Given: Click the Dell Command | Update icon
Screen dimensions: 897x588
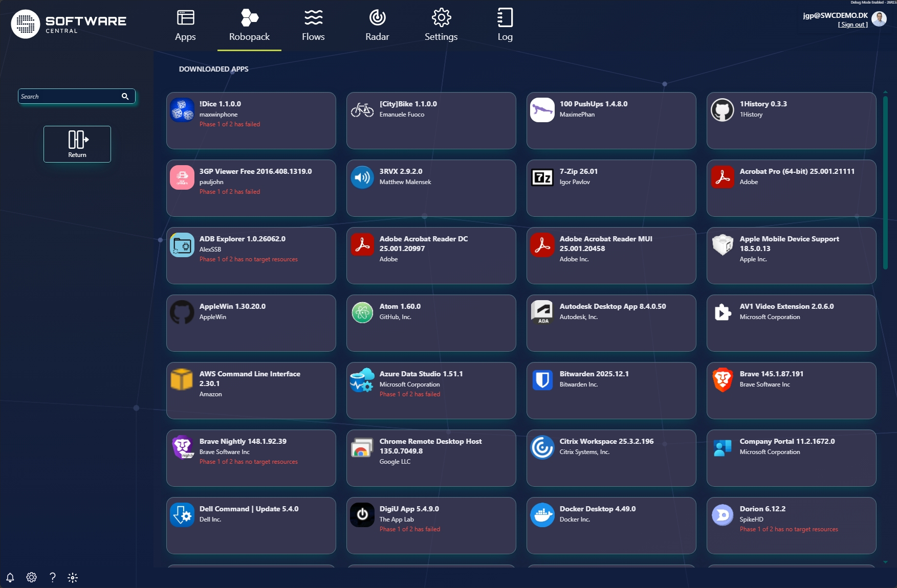Looking at the screenshot, I should click(x=182, y=515).
